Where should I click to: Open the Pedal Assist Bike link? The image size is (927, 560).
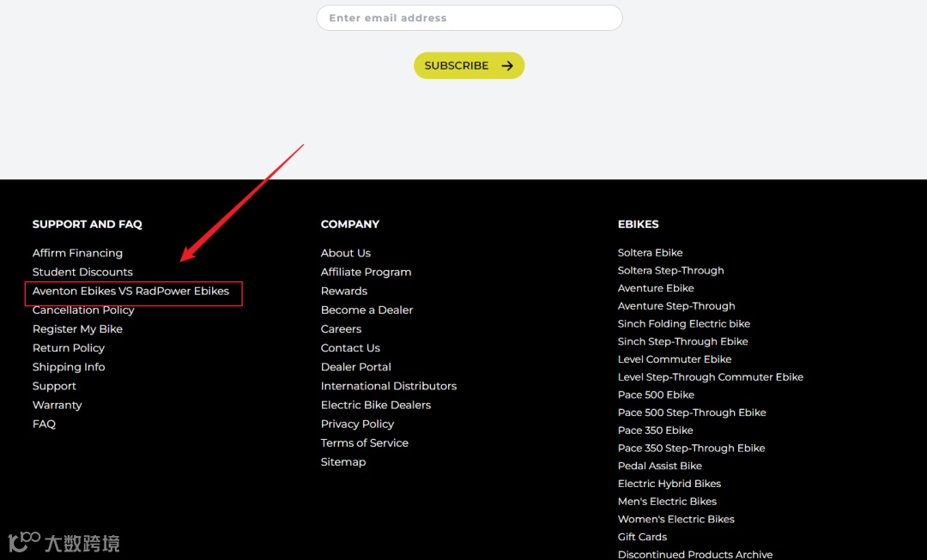pos(660,466)
